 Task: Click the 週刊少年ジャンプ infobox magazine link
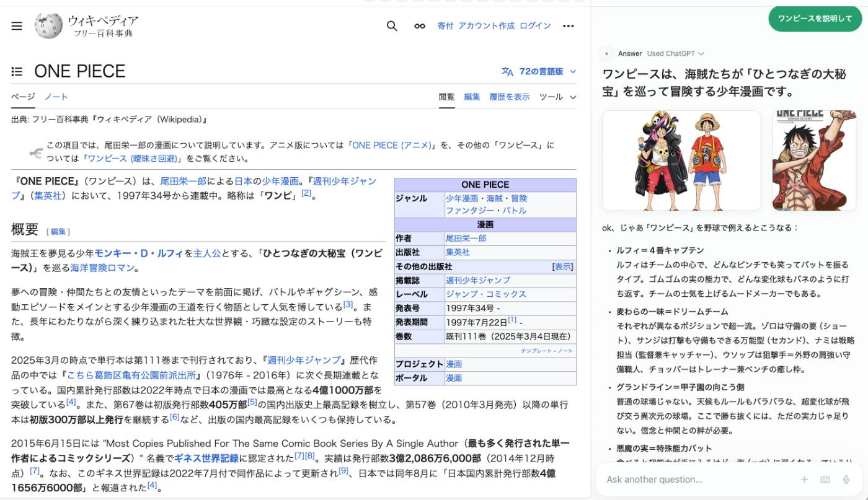478,281
